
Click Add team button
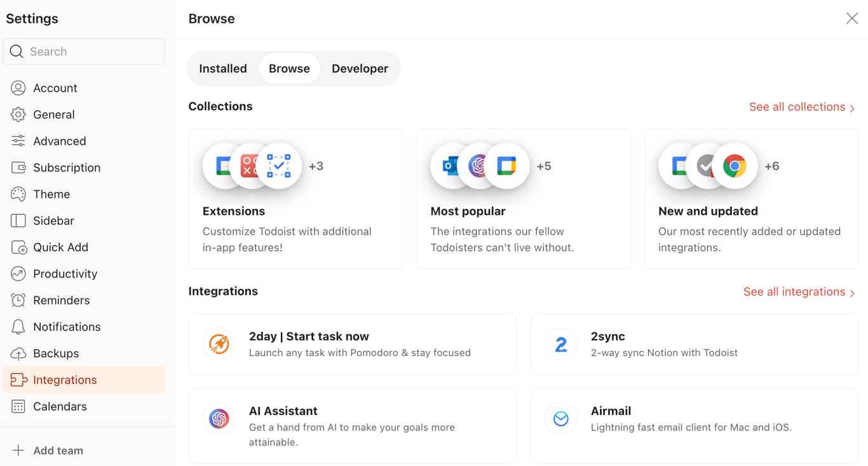coord(48,451)
